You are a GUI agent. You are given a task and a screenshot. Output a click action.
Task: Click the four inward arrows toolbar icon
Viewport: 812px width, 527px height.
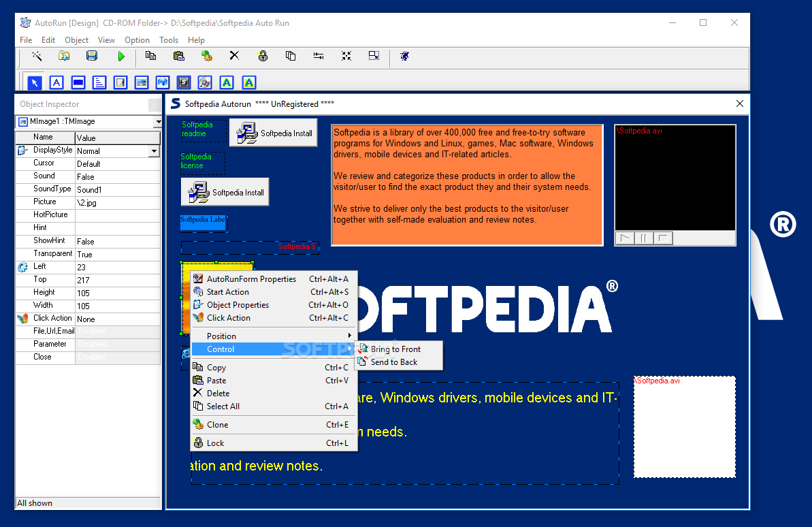tap(346, 56)
